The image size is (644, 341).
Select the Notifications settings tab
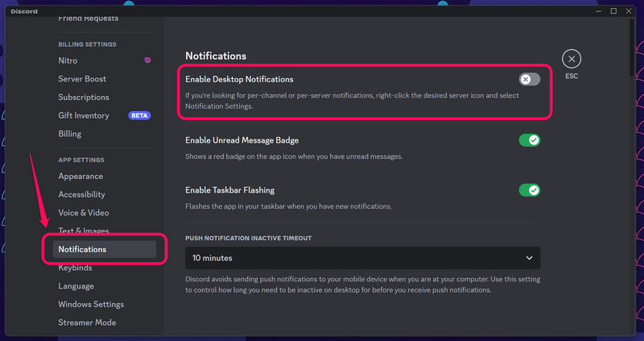(x=82, y=249)
